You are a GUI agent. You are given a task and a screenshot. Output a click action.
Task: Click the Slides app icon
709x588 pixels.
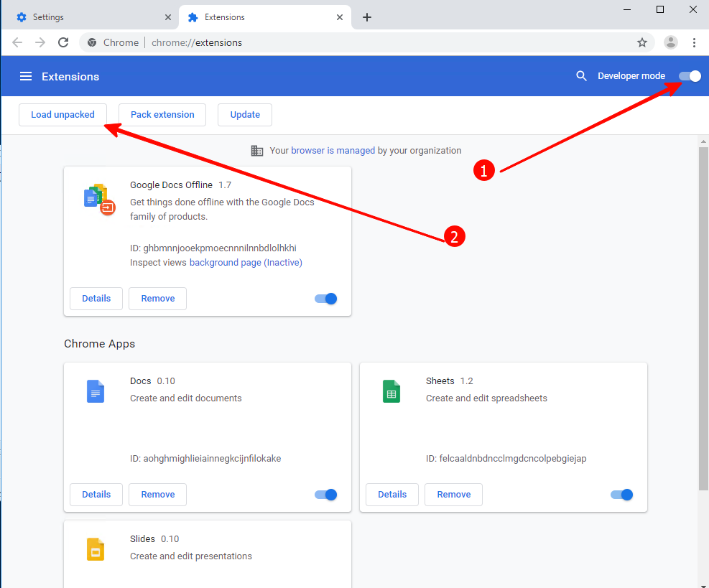tap(96, 549)
